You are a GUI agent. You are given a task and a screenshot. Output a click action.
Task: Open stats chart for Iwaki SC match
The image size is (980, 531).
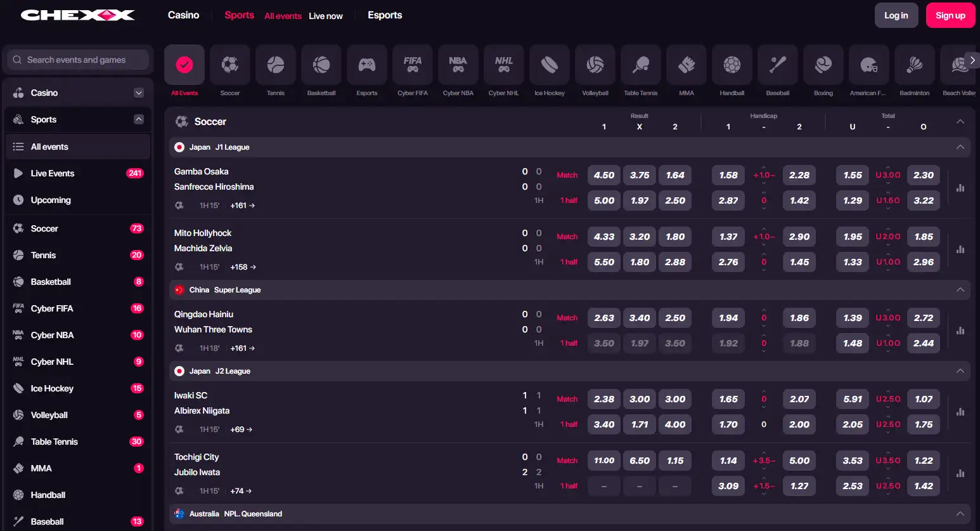[960, 412]
